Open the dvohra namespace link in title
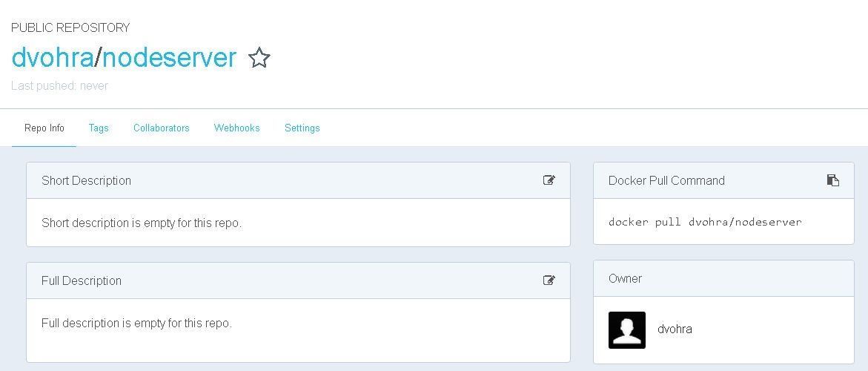Image resolution: width=868 pixels, height=371 pixels. click(53, 58)
